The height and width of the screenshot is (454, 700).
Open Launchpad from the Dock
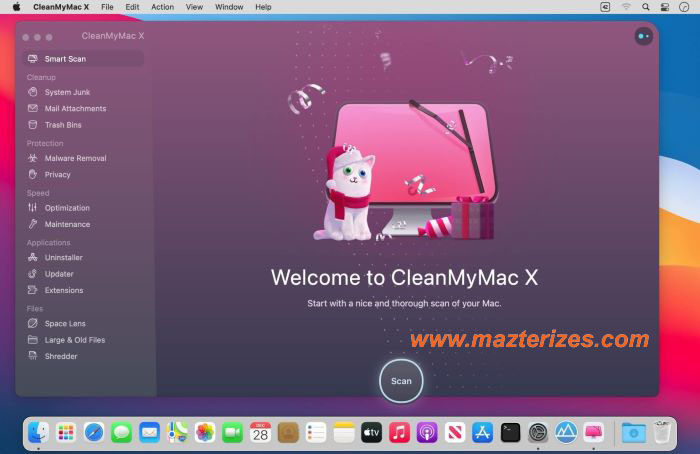point(66,433)
